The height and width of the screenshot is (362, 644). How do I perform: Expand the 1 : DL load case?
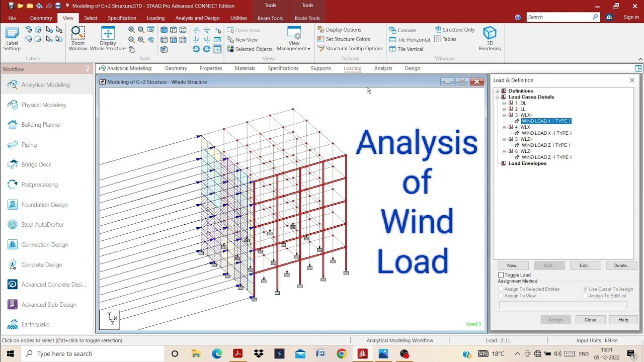click(x=504, y=103)
